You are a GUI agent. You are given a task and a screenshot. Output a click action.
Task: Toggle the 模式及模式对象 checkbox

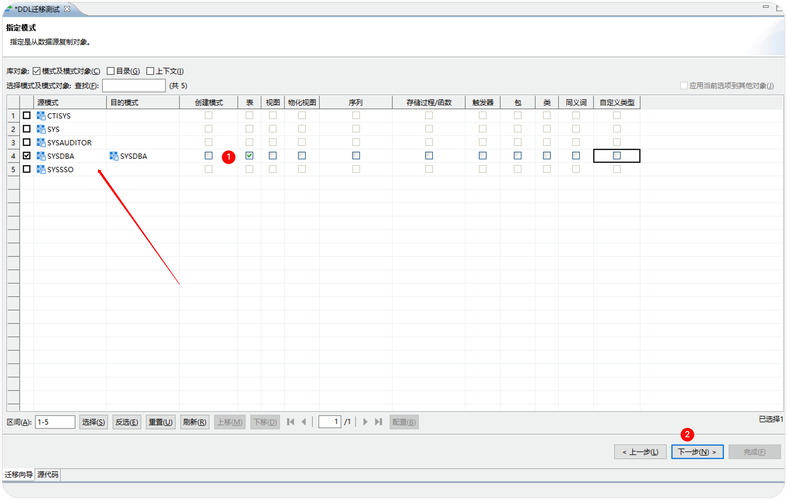(37, 71)
